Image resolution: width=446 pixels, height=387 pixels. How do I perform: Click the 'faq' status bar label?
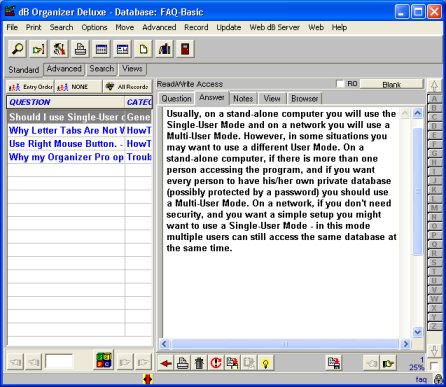[421, 379]
